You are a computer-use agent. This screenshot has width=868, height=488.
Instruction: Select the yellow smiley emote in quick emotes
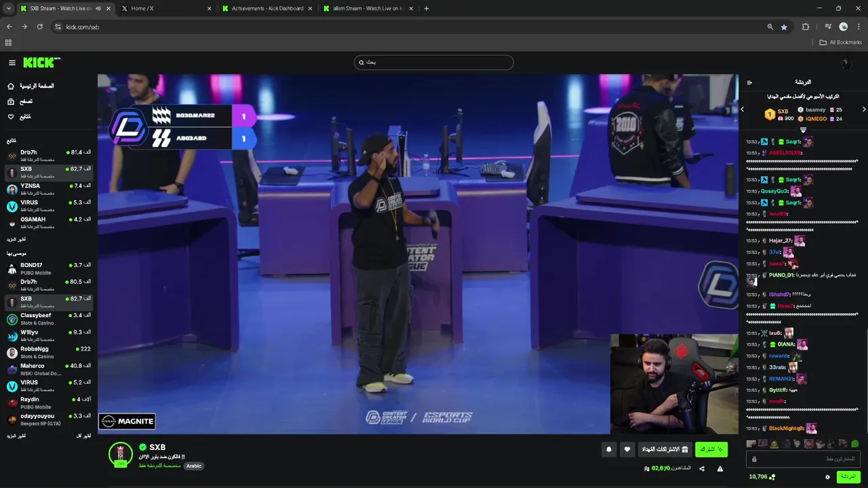click(x=774, y=444)
